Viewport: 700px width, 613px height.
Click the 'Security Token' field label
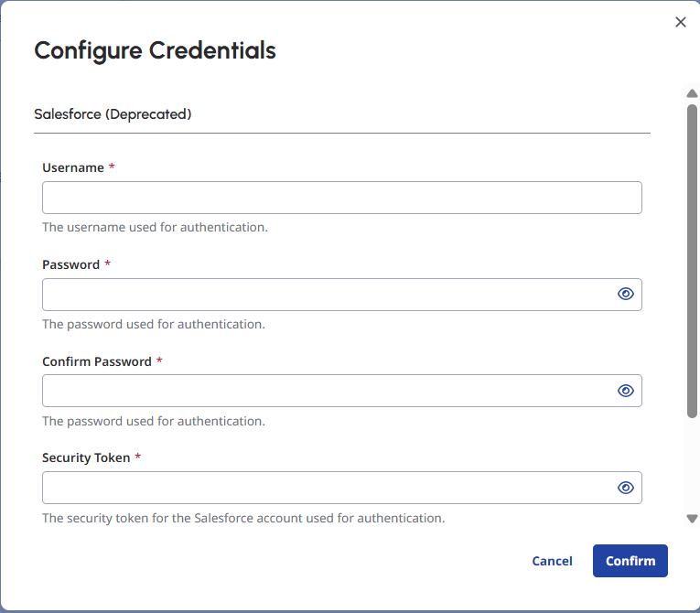(86, 458)
